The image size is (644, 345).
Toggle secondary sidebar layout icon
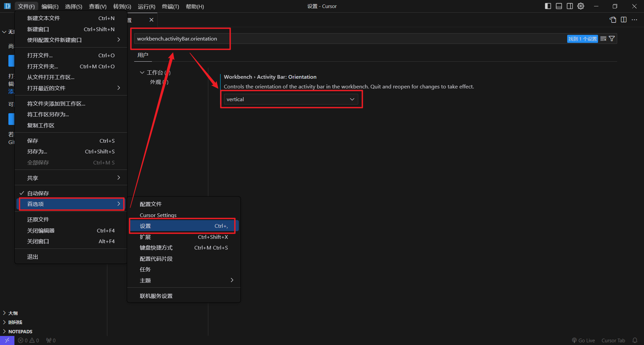tap(570, 6)
